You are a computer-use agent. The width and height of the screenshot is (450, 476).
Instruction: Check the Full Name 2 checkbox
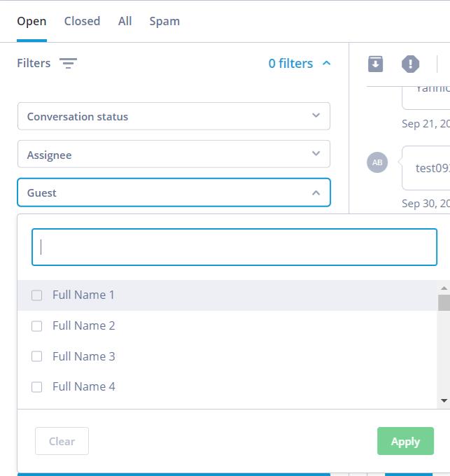coord(37,326)
